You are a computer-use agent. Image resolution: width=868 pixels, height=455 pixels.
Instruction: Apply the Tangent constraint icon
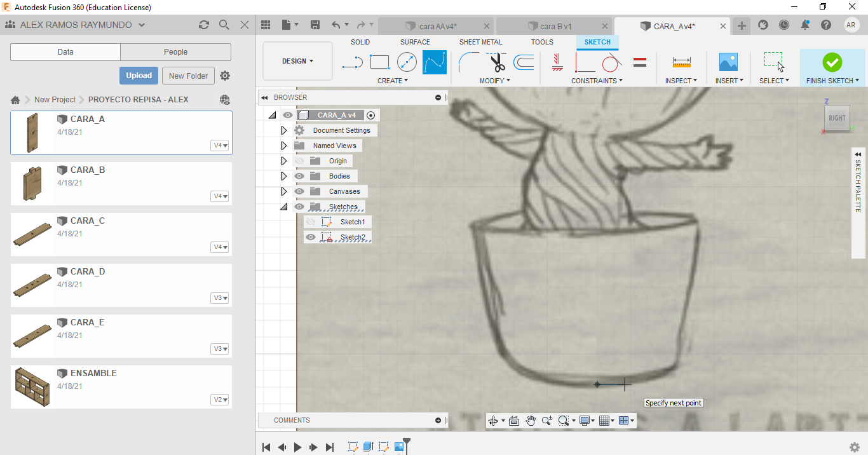click(611, 62)
